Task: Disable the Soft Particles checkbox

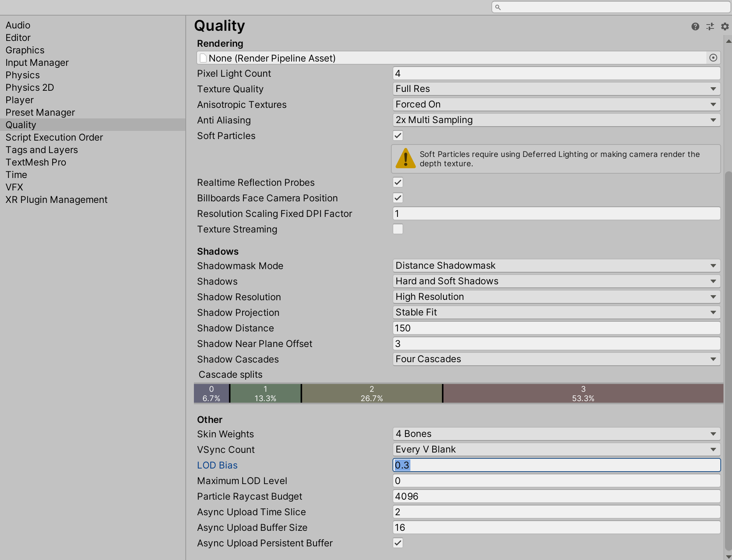Action: tap(398, 135)
